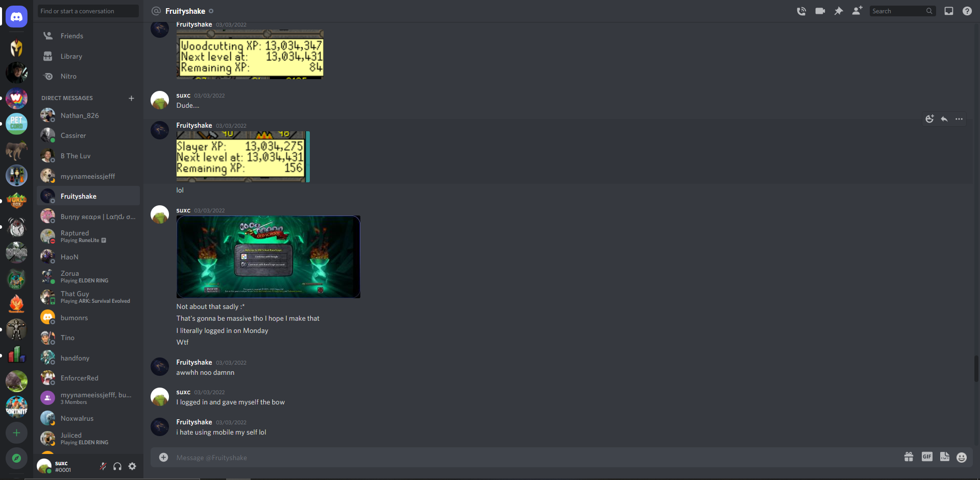Open DM with EnforcerRed
This screenshot has width=980, height=480.
[88, 378]
